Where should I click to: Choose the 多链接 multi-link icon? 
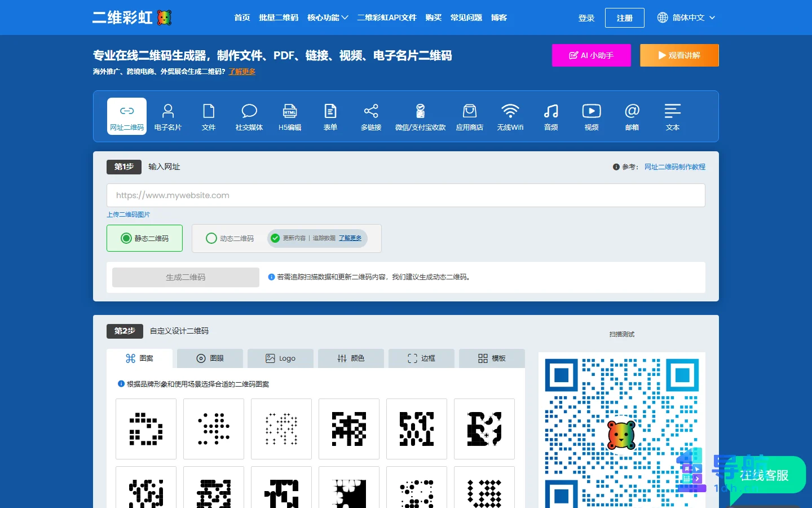[371, 116]
